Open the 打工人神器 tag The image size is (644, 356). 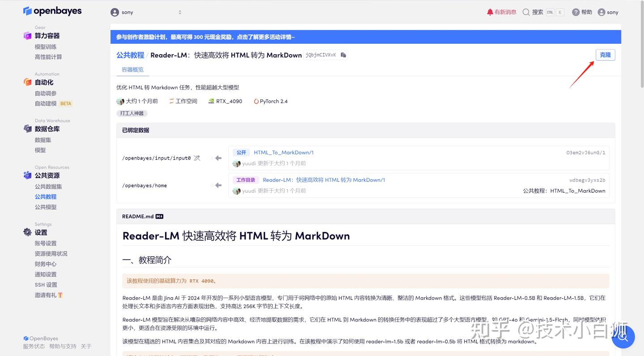(132, 113)
